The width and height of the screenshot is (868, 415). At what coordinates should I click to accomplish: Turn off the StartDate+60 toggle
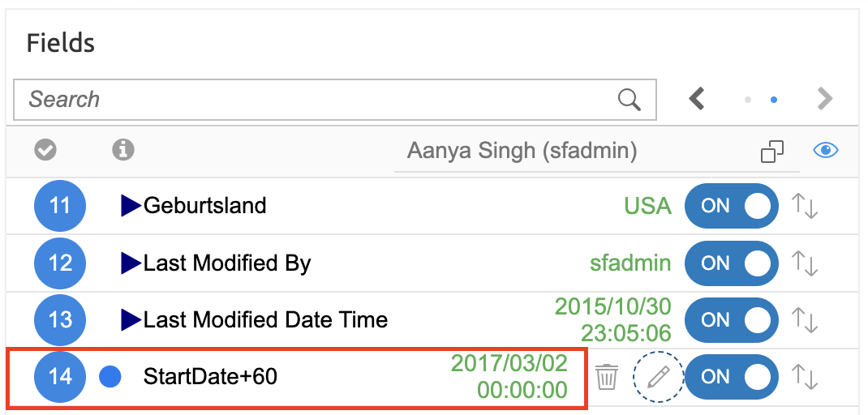pos(731,376)
